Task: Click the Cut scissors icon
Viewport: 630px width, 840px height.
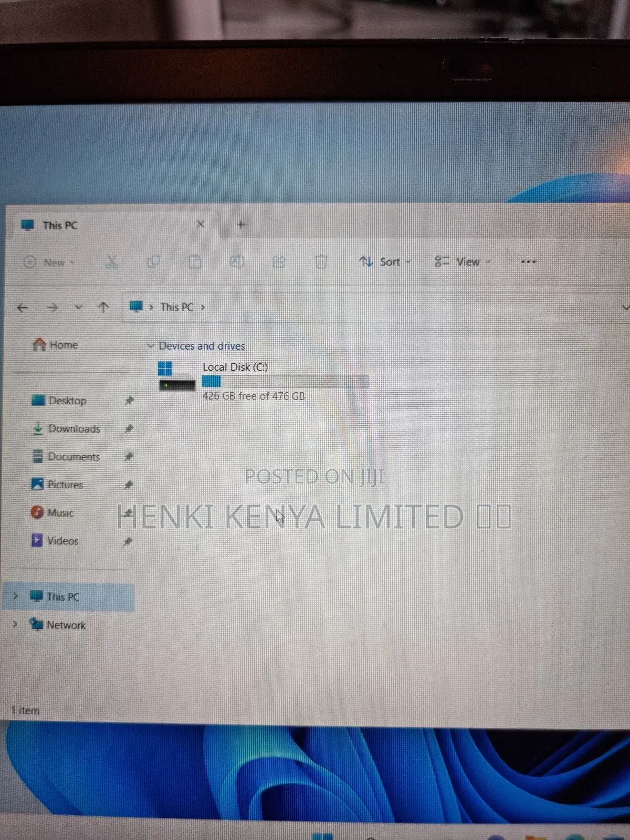Action: click(x=112, y=261)
